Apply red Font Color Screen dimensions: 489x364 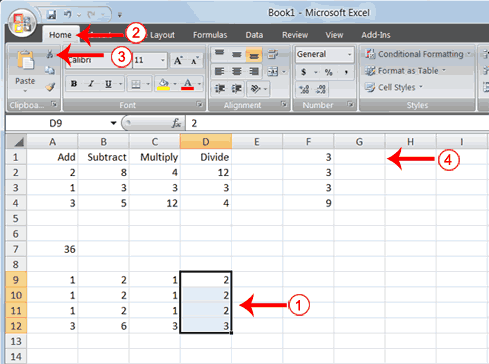(188, 84)
